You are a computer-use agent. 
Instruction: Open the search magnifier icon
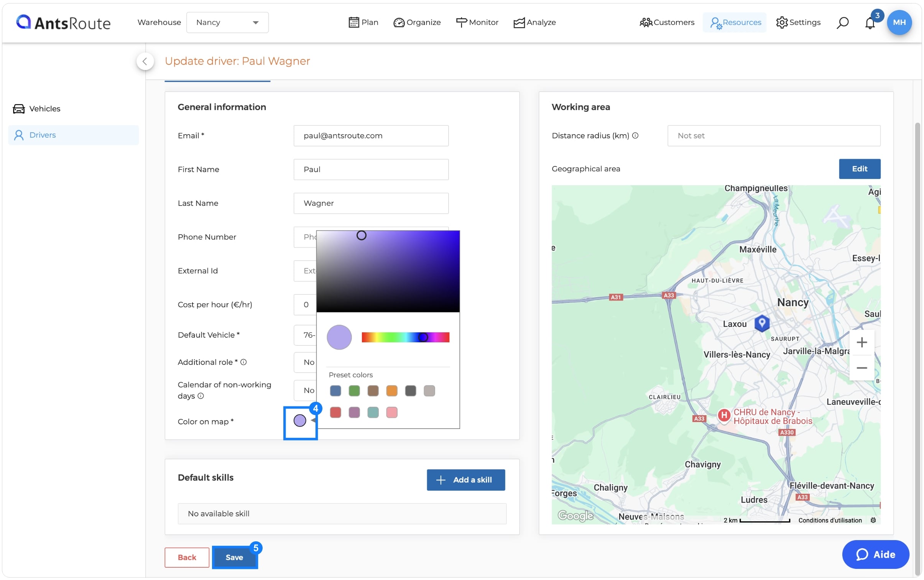[x=842, y=23]
